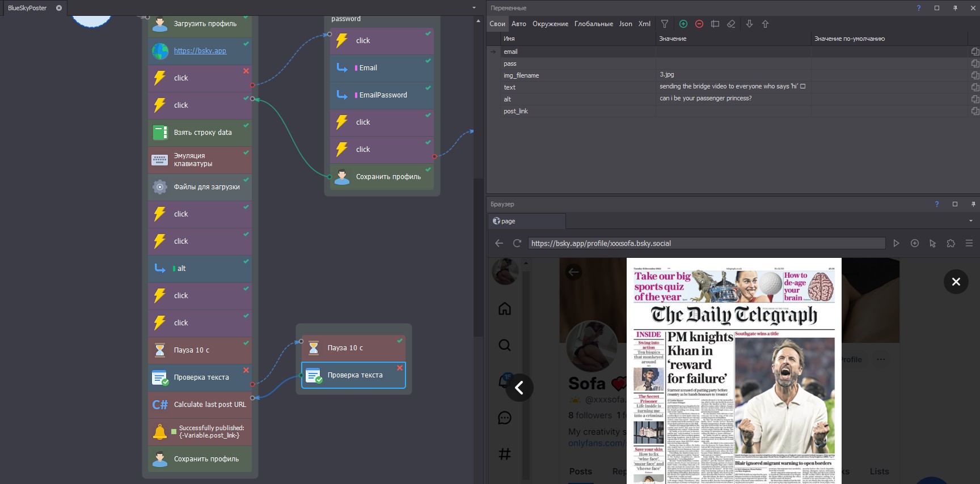
Task: Open Bluesky Chat icon in sidebar
Action: click(x=505, y=418)
